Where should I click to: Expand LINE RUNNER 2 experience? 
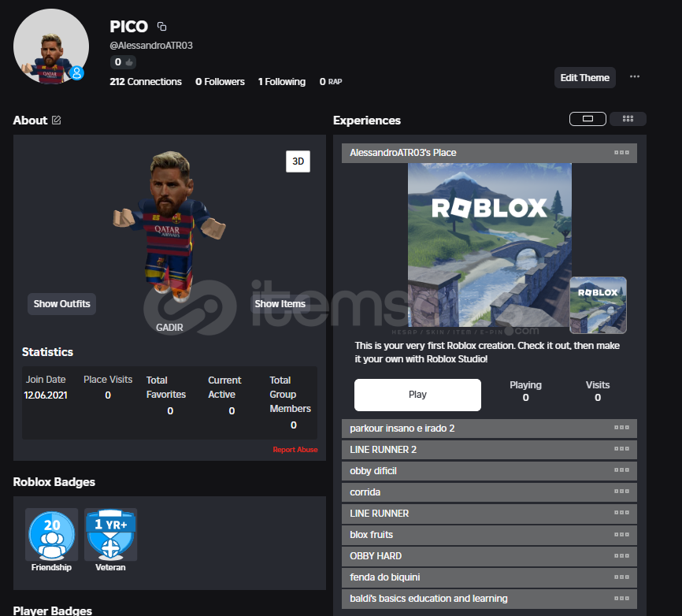[489, 450]
